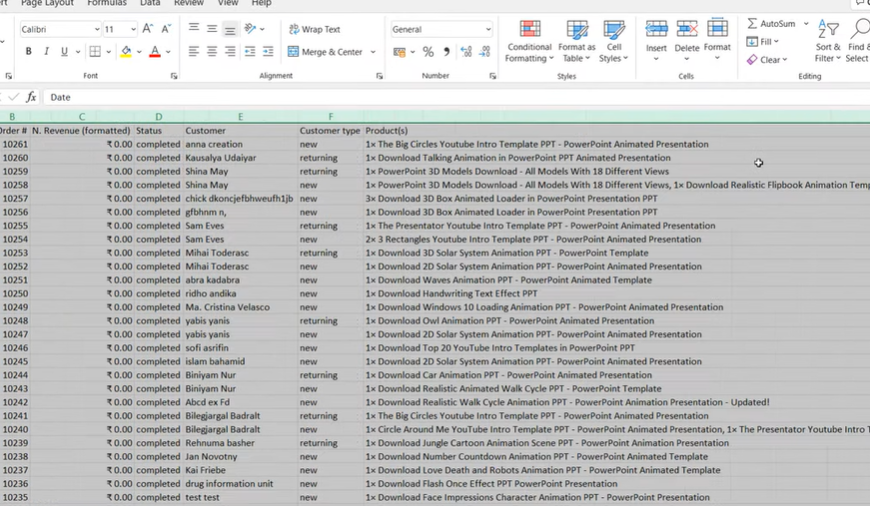The image size is (870, 506).
Task: Open Format cells menu
Action: [717, 41]
